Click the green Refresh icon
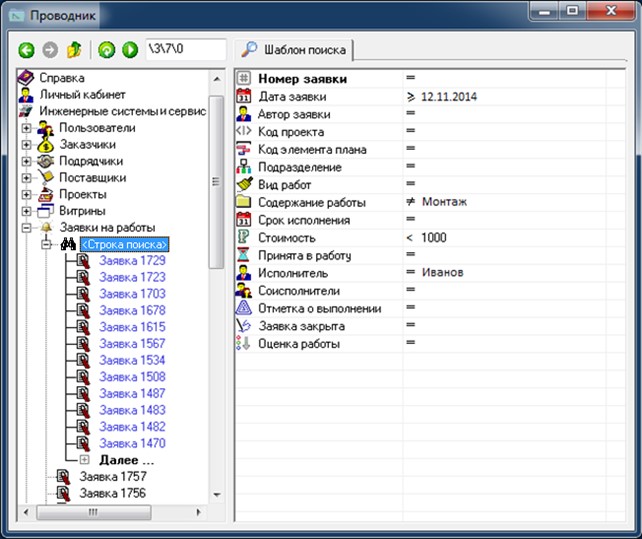Image resolution: width=642 pixels, height=539 pixels. tap(106, 50)
